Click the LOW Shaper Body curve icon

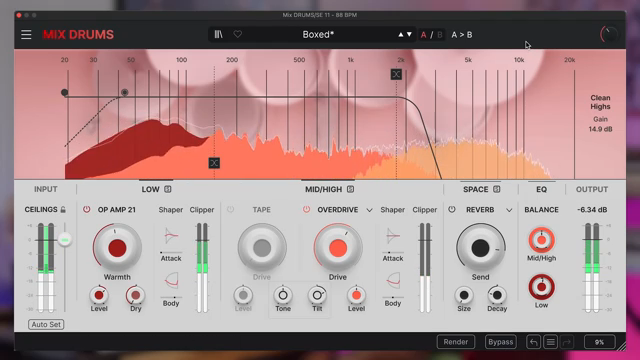point(171,280)
